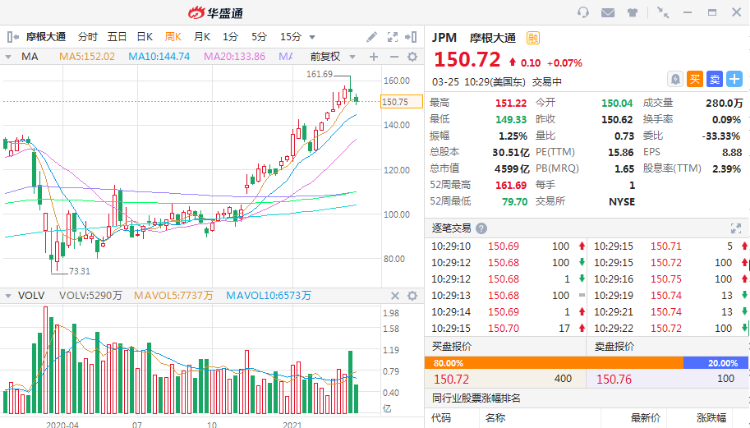This screenshot has width=750, height=428.
Task: Open the skin theme shirt icon
Action: (x=632, y=12)
